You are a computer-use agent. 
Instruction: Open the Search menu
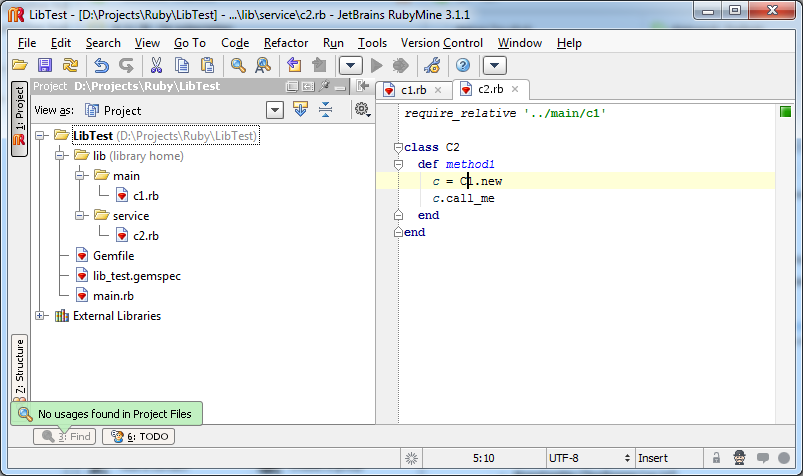pos(103,43)
